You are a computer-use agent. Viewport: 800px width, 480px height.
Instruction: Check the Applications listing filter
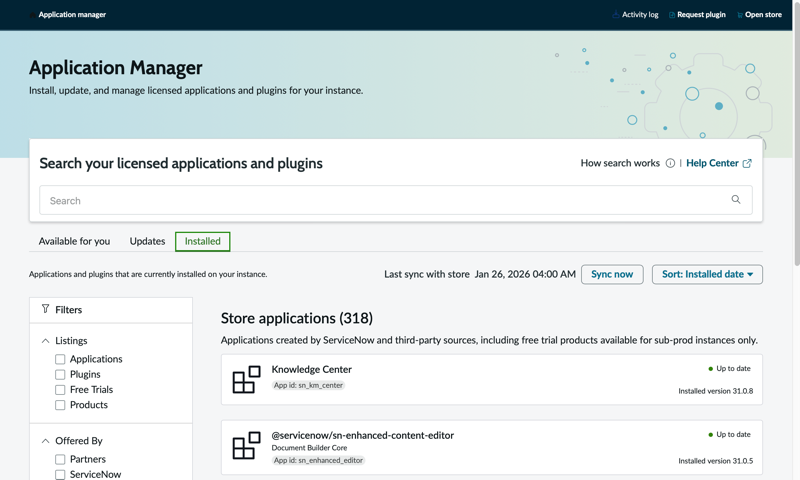tap(60, 359)
